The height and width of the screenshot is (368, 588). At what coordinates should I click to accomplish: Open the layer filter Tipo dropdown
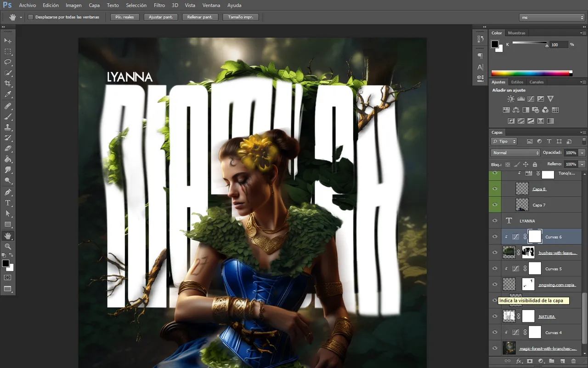(x=504, y=141)
